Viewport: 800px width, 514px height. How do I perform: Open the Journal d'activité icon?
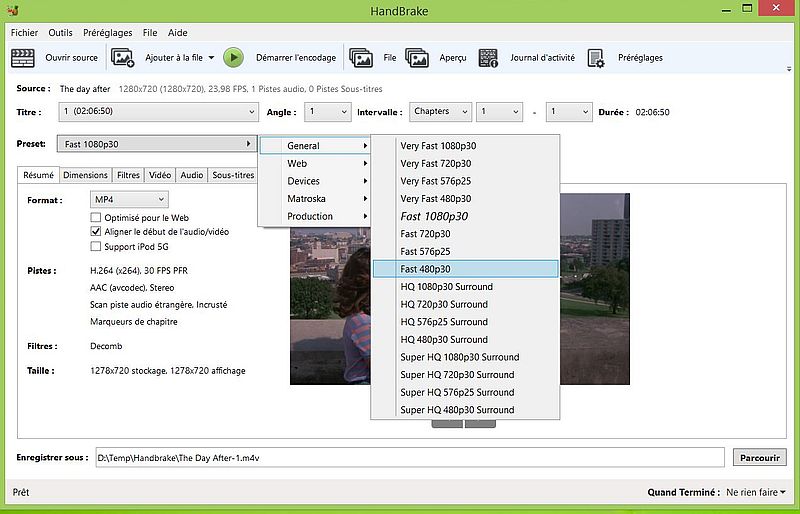pos(488,58)
